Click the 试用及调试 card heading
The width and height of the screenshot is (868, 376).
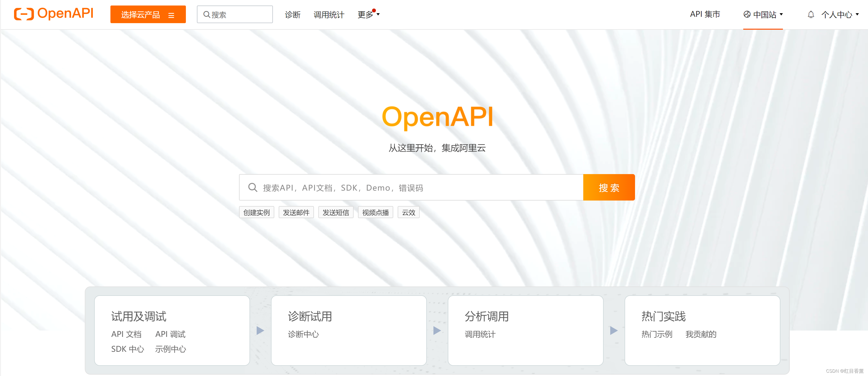point(139,317)
